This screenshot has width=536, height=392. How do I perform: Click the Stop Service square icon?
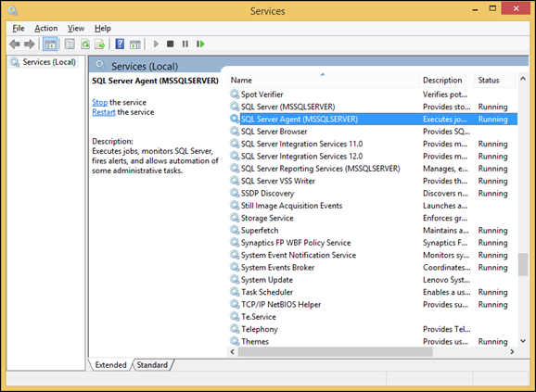click(x=171, y=44)
